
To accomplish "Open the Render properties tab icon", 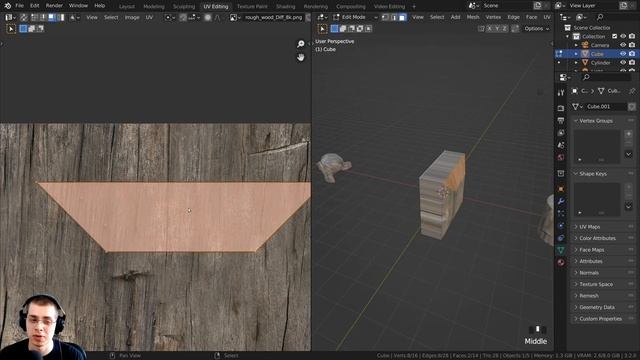I will (x=561, y=108).
